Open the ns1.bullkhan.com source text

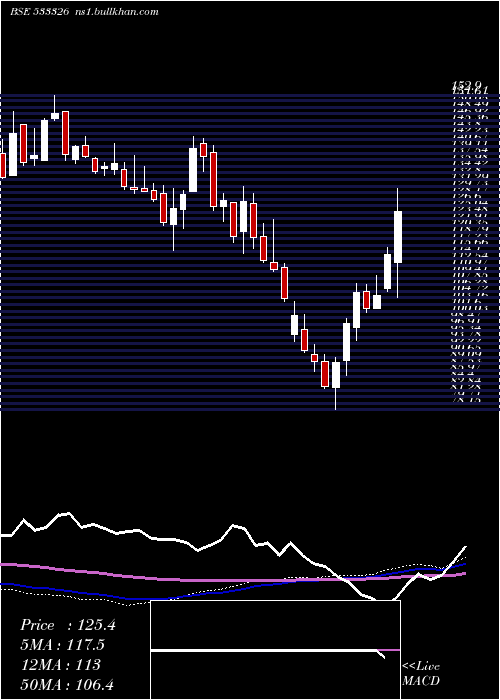pos(116,12)
